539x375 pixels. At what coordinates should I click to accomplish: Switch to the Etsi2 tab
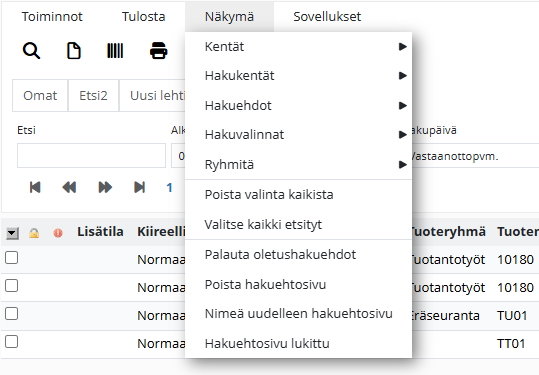point(93,95)
